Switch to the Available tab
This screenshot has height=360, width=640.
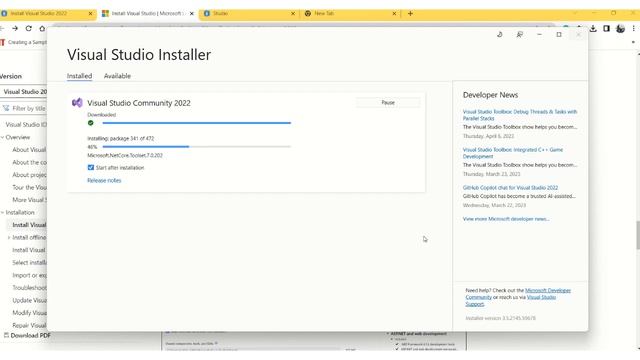point(117,76)
